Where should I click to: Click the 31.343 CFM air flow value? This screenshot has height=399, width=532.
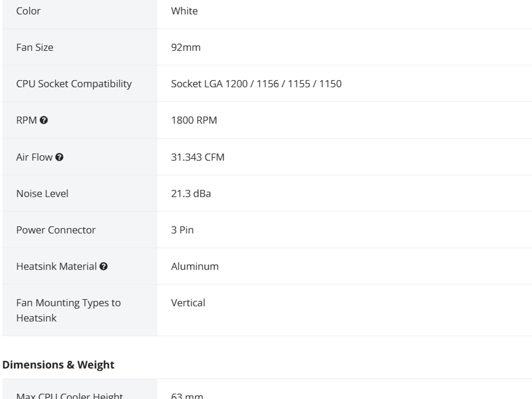(197, 157)
